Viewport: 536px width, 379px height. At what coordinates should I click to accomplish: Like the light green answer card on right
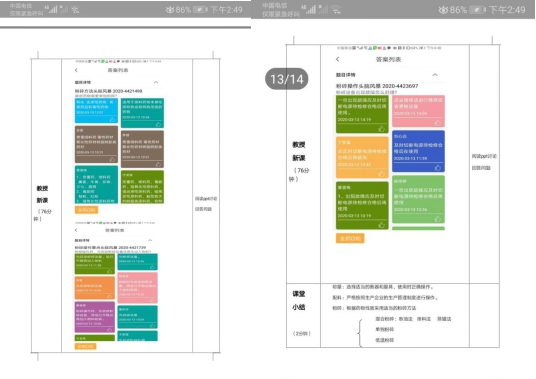coord(438,219)
